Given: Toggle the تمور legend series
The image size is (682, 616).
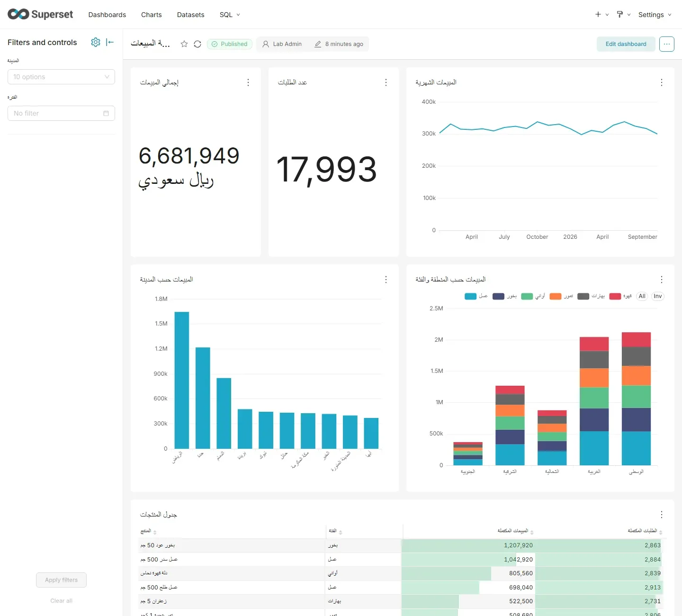Looking at the screenshot, I should [561, 296].
